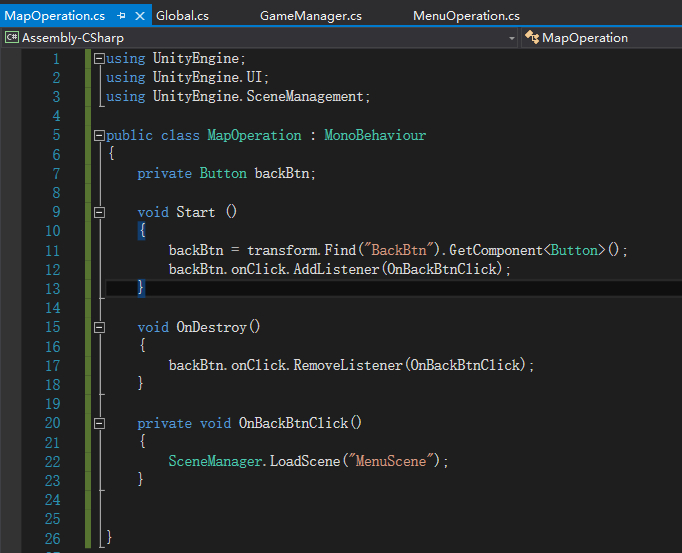Click line number 11 in the gutter
This screenshot has height=553, width=682.
(52, 250)
